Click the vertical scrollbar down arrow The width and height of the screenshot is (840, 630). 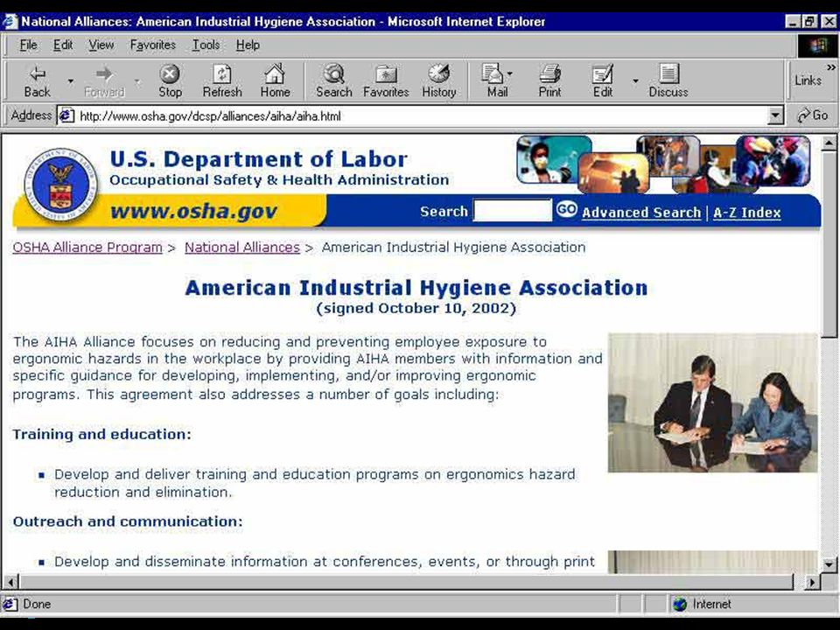click(x=829, y=563)
